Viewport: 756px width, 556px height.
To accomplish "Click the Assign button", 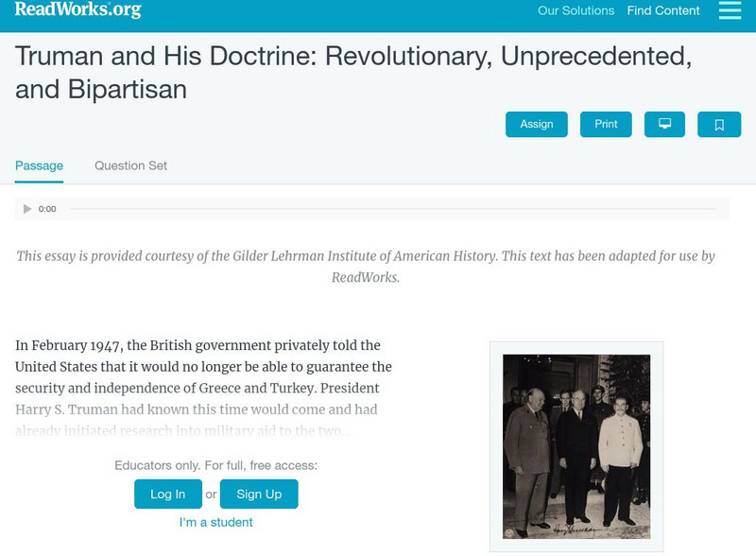I will click(537, 125).
